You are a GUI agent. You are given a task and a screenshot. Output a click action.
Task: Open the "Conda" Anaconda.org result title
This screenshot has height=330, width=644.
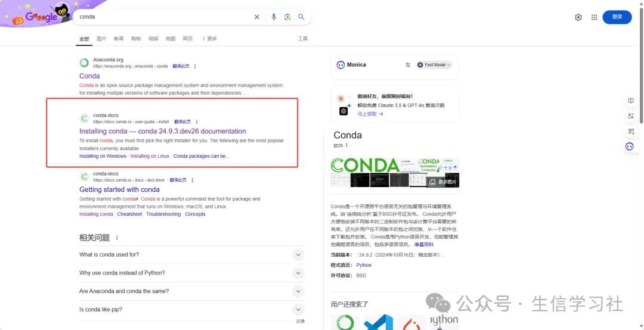[89, 76]
